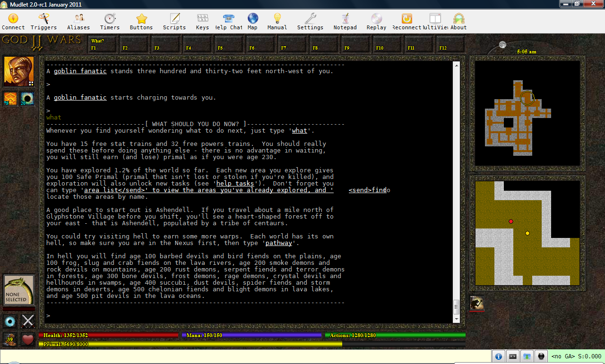The height and width of the screenshot is (364, 605).
Task: Click the dark eclipse power icon labeled 20
Action: [x=27, y=99]
